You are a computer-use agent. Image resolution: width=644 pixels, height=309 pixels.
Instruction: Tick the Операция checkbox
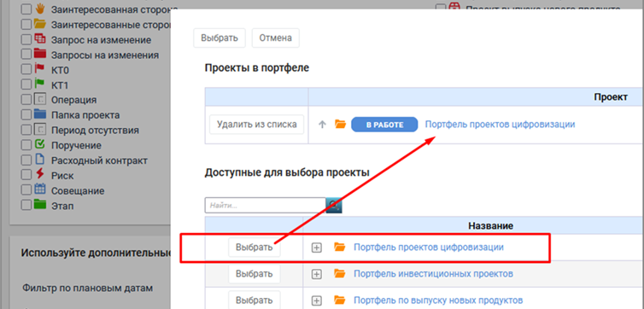[x=26, y=100]
